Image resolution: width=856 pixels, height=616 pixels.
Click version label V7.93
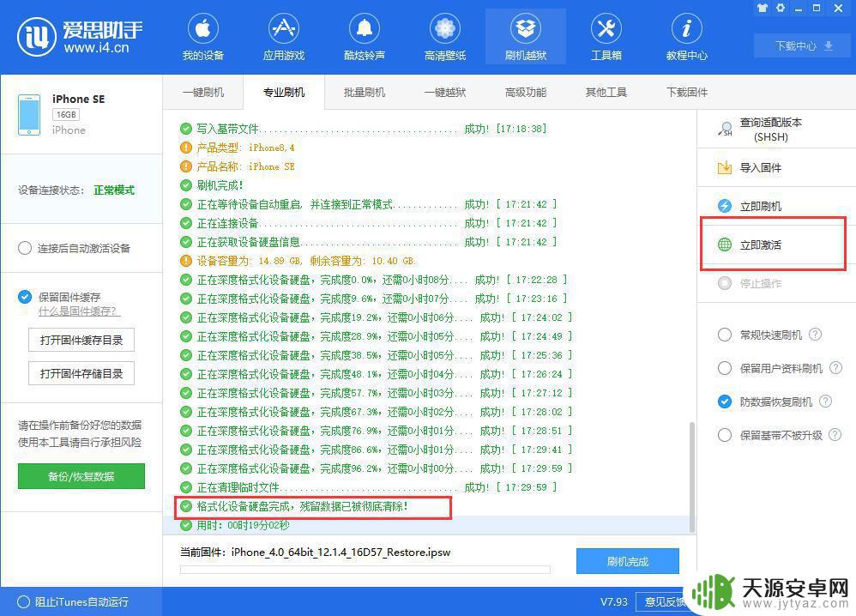click(x=614, y=601)
